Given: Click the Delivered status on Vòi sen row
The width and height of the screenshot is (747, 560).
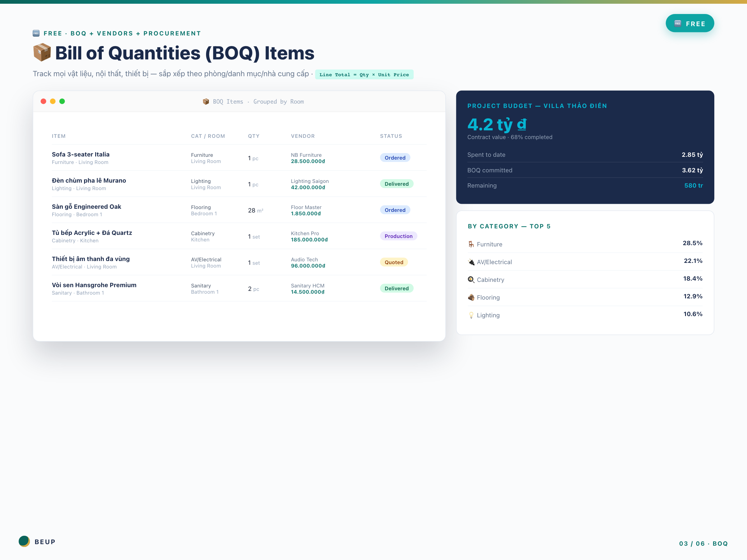Looking at the screenshot, I should click(397, 288).
